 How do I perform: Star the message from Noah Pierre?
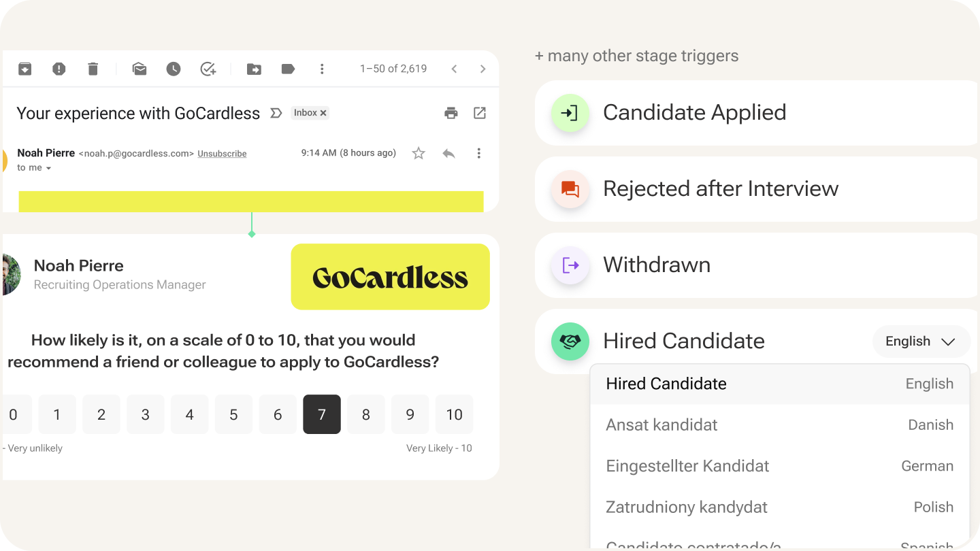point(419,154)
